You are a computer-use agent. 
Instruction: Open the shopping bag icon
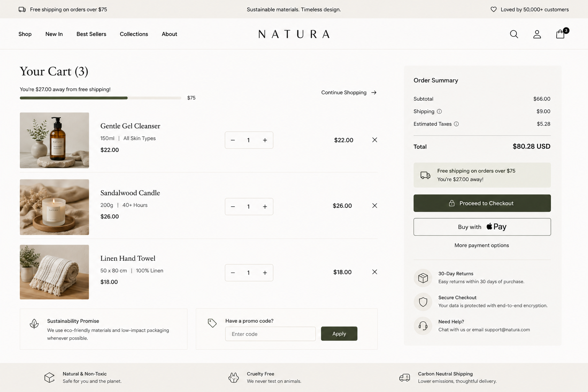[560, 34]
